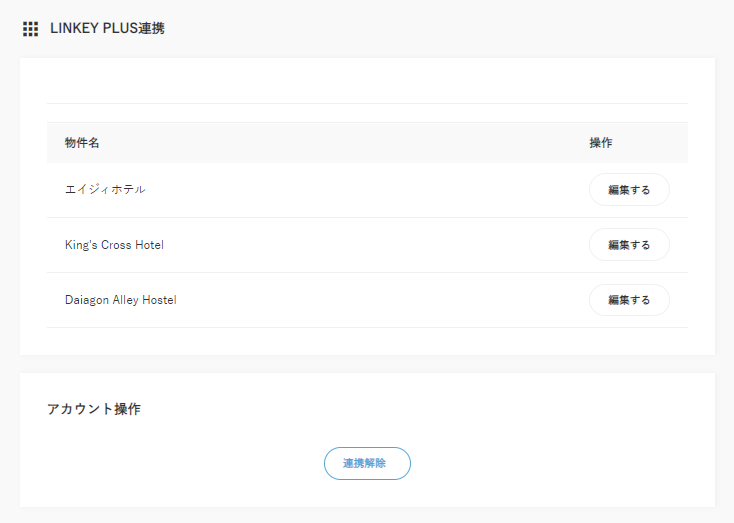Click the grid icon beside LINKEY PLUS連携
734x523 pixels.
tap(30, 29)
